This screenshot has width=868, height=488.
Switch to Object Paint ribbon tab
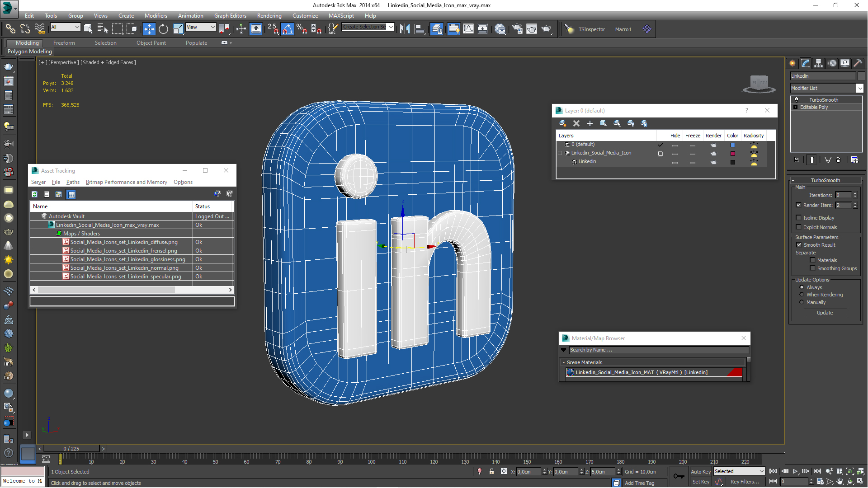[x=151, y=43]
